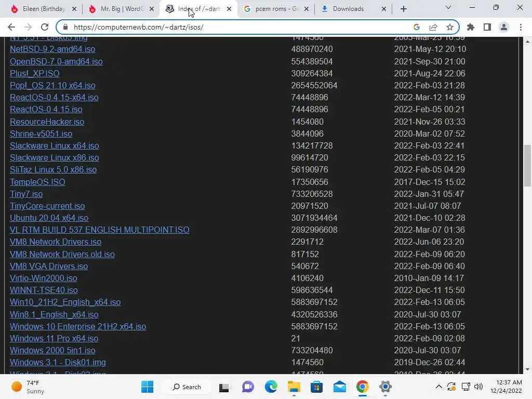Close the Eileen (Birthday) tab
The image size is (532, 399).
(x=74, y=9)
